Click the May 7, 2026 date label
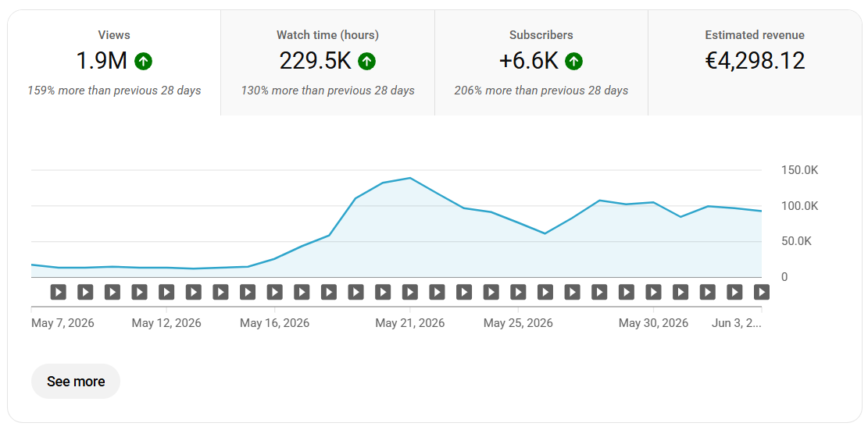The height and width of the screenshot is (430, 868). click(63, 323)
